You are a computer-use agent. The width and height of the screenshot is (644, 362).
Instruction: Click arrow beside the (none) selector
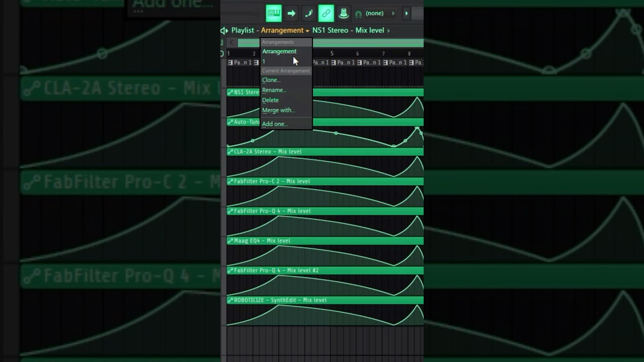coord(393,14)
